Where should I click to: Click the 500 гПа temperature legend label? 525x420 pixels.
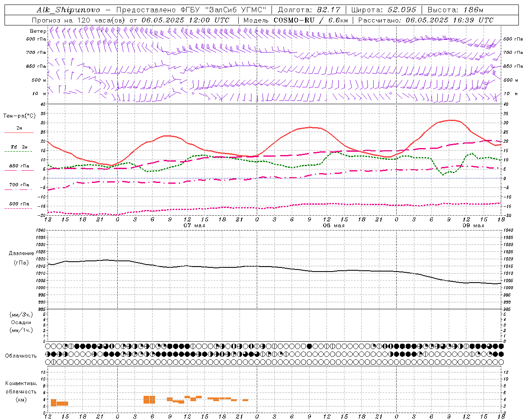click(19, 204)
